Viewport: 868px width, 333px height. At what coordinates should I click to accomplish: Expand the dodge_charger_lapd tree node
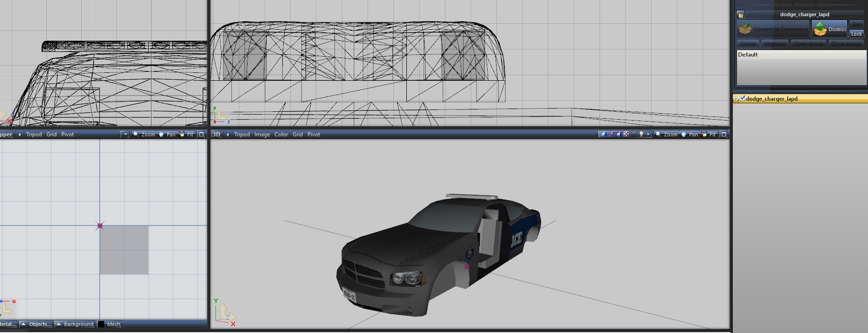(x=736, y=99)
